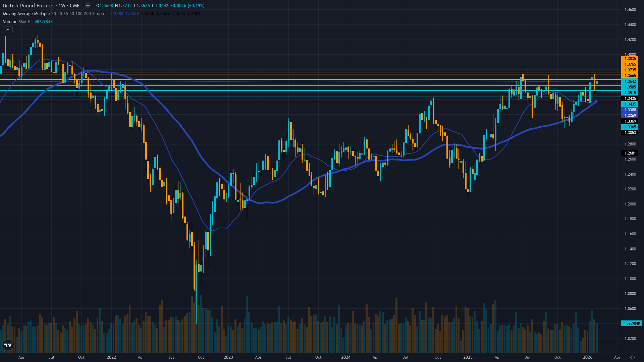Click the 1.0200 price scale label
Image resolution: width=644 pixels, height=362 pixels.
coord(630,339)
